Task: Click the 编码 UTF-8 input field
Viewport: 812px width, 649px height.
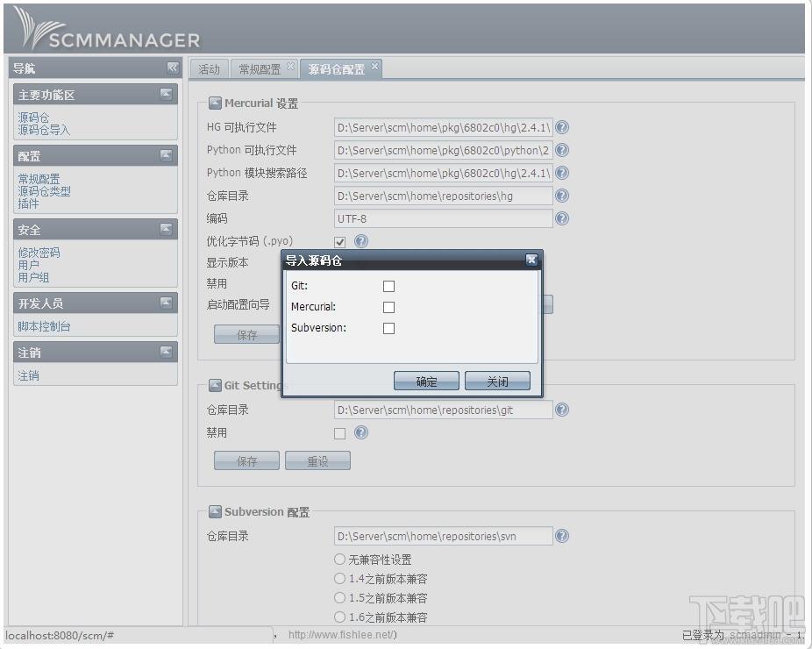Action: [x=444, y=218]
